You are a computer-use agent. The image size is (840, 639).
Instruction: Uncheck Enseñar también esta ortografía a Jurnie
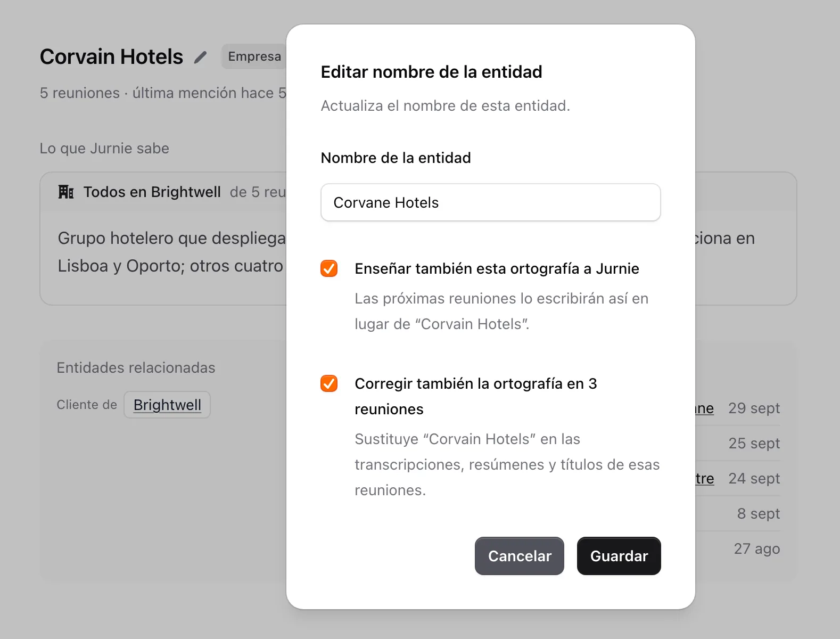[x=329, y=268]
